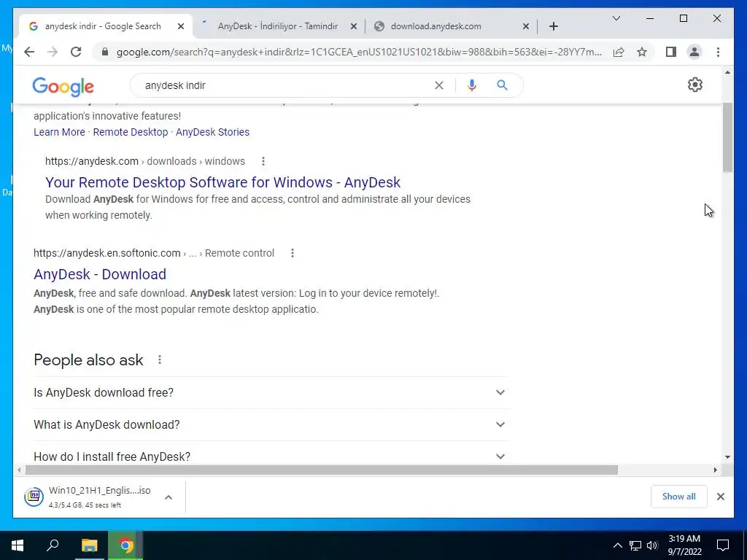This screenshot has width=747, height=560.
Task: Focus the Google search input field
Action: point(286,86)
